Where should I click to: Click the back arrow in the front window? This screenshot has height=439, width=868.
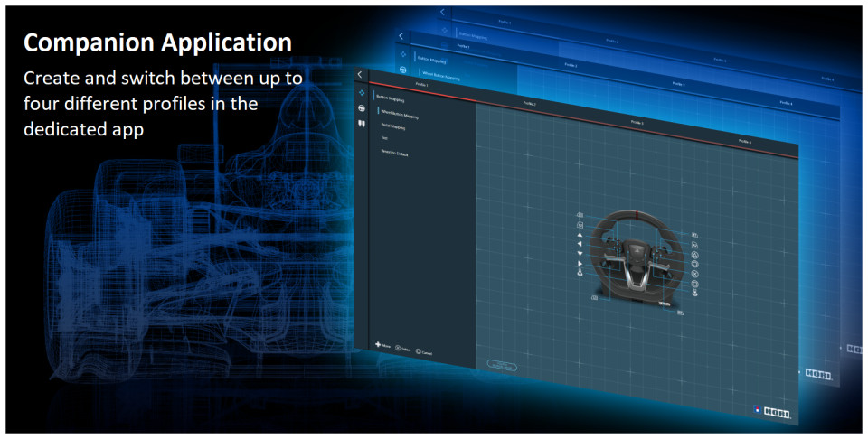point(360,75)
